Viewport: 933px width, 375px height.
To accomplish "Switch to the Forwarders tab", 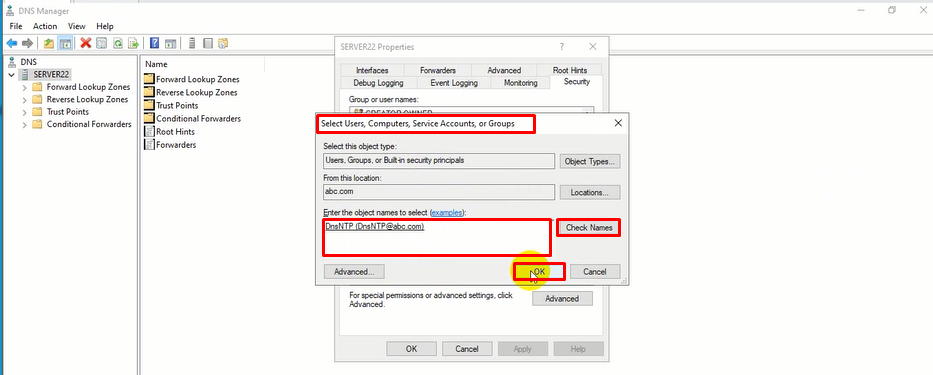I will point(438,70).
